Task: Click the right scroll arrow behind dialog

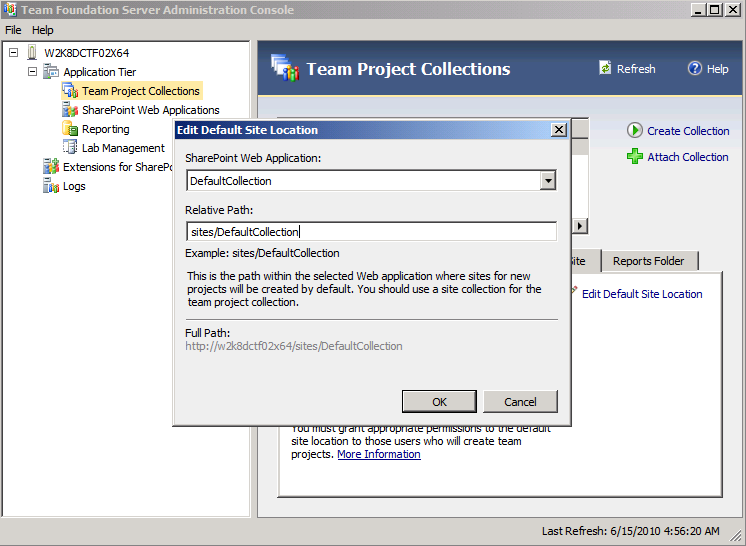Action: point(579,226)
